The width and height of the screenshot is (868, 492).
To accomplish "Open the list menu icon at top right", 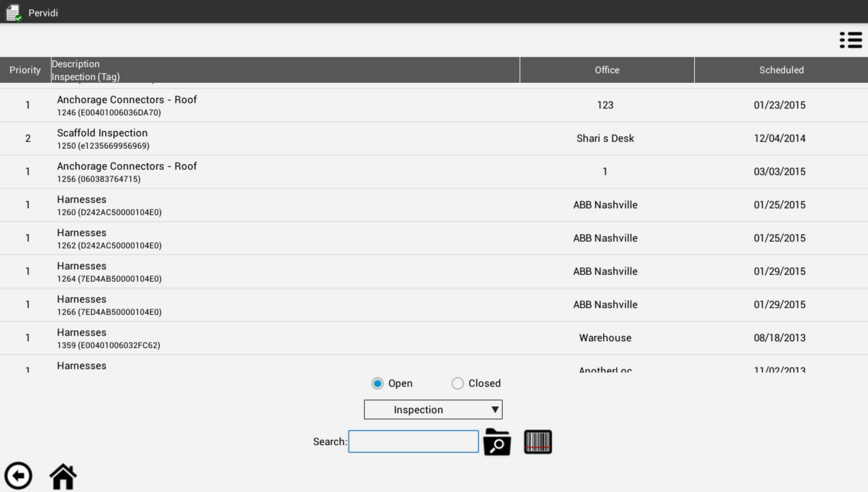I will [851, 40].
